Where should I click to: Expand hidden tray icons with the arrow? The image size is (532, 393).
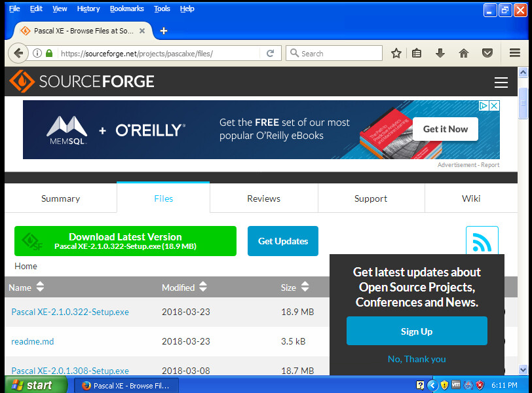point(432,385)
